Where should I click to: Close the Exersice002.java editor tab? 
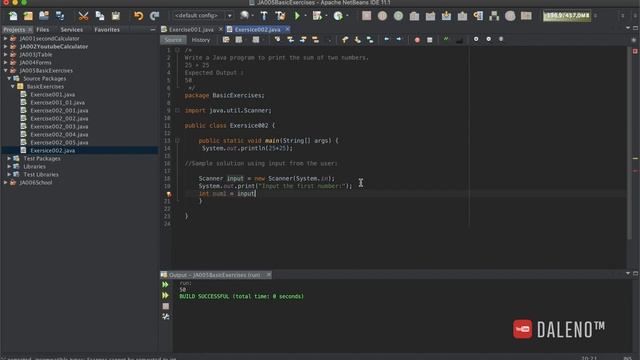tap(287, 29)
